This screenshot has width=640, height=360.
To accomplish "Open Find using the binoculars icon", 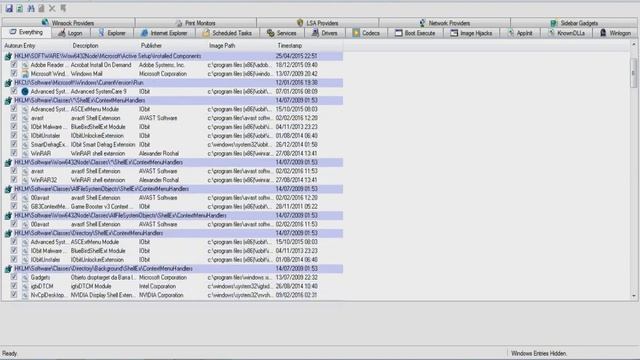I will click(31, 8).
